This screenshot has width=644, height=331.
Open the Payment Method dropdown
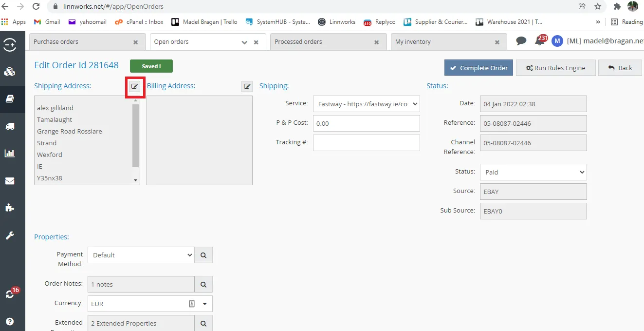[x=141, y=255]
